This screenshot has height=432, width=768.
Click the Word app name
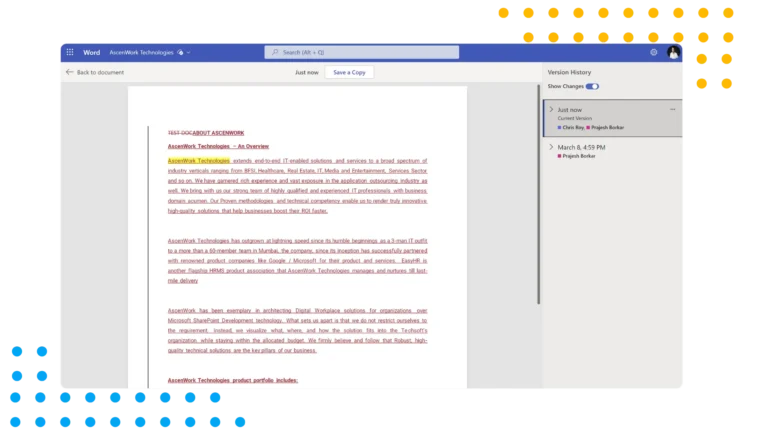92,52
